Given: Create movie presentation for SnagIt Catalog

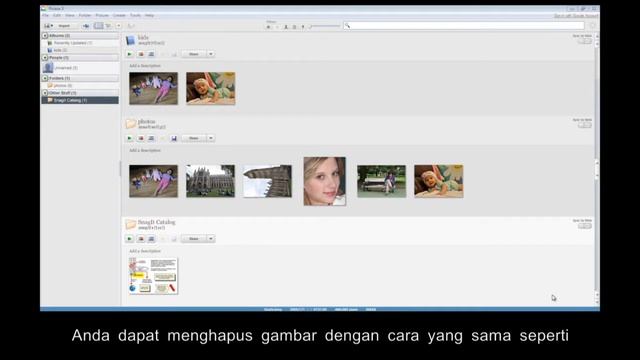Looking at the screenshot, I should click(x=151, y=239).
